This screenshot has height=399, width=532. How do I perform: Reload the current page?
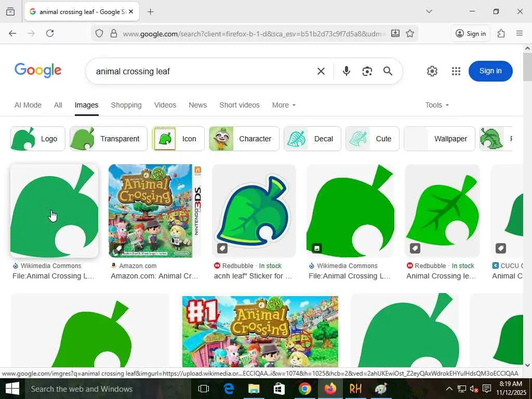click(50, 33)
